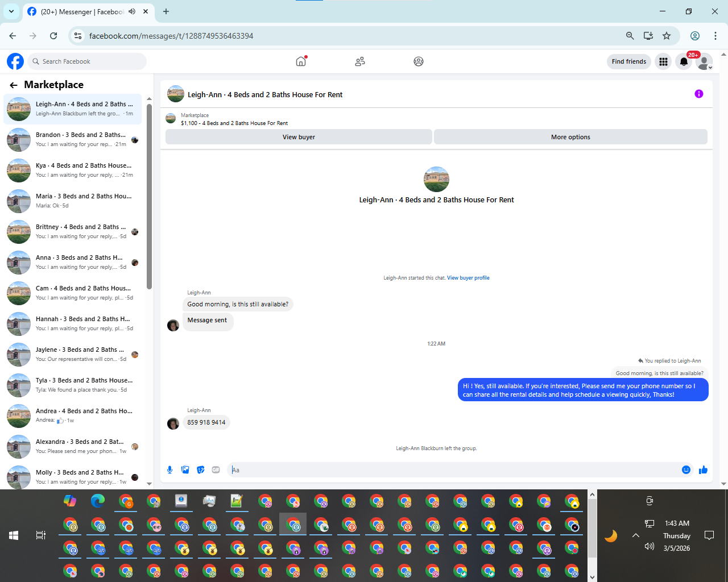728x582 pixels.
Task: Click the conversation list scrollbar
Action: click(x=149, y=196)
